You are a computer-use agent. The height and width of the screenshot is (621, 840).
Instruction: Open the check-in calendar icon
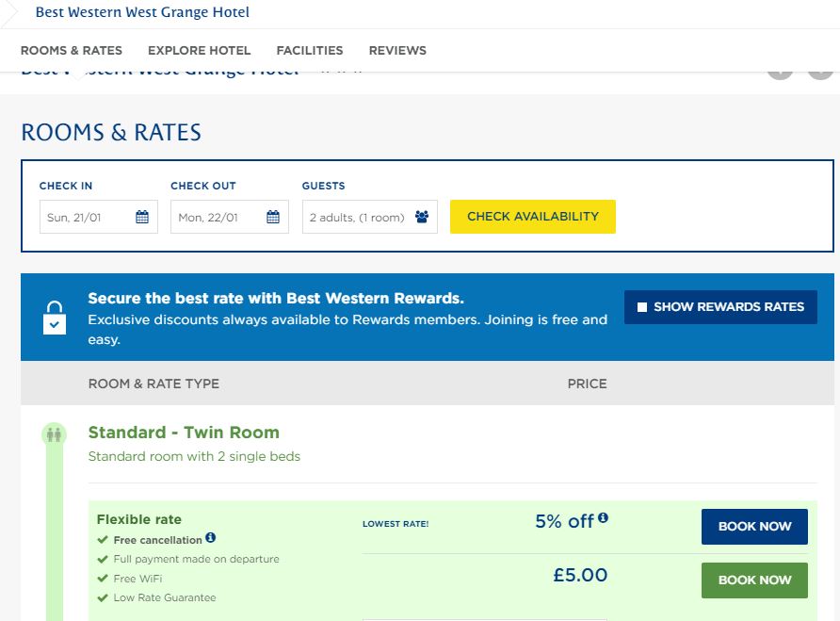pyautogui.click(x=142, y=217)
